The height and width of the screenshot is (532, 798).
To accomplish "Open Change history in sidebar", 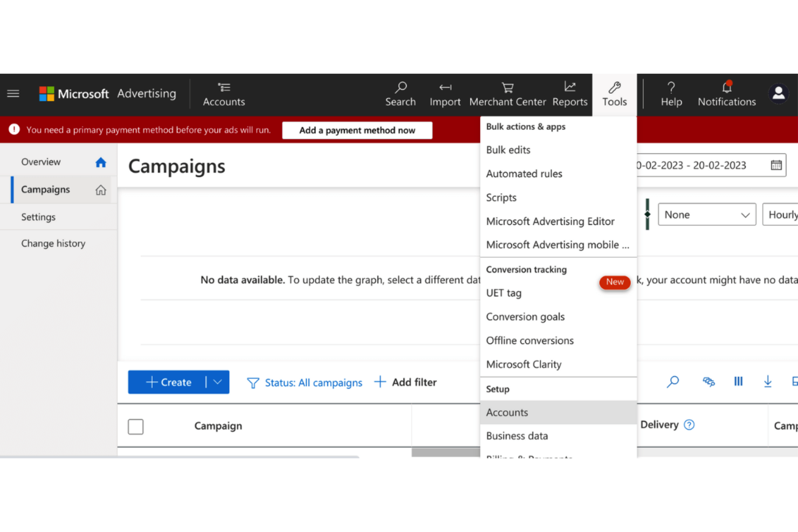I will 53,243.
